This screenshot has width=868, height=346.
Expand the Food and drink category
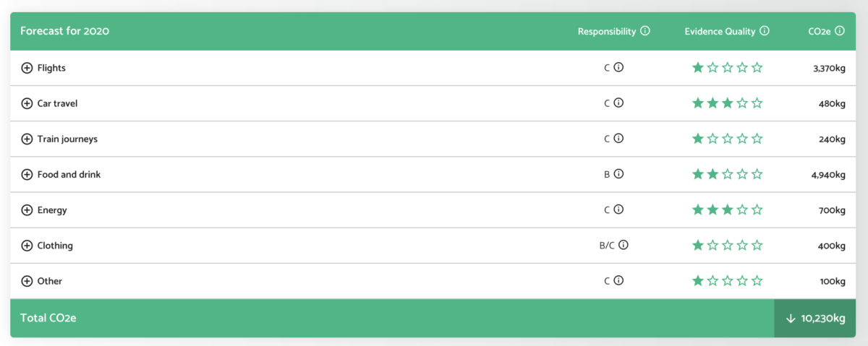[27, 174]
